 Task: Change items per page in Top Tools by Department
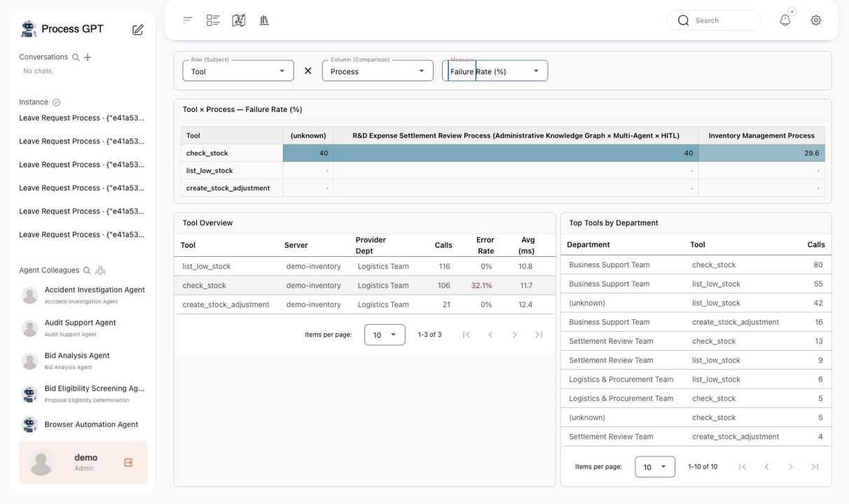[655, 467]
